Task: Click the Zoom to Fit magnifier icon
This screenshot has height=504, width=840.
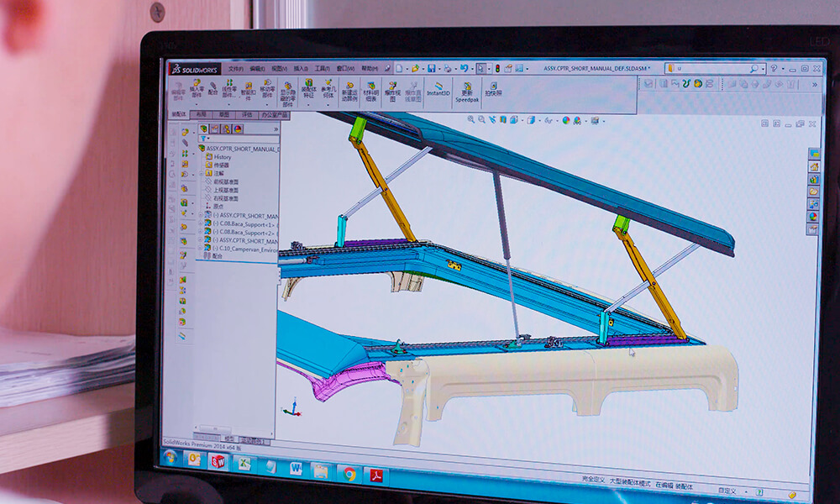Action: (471, 119)
